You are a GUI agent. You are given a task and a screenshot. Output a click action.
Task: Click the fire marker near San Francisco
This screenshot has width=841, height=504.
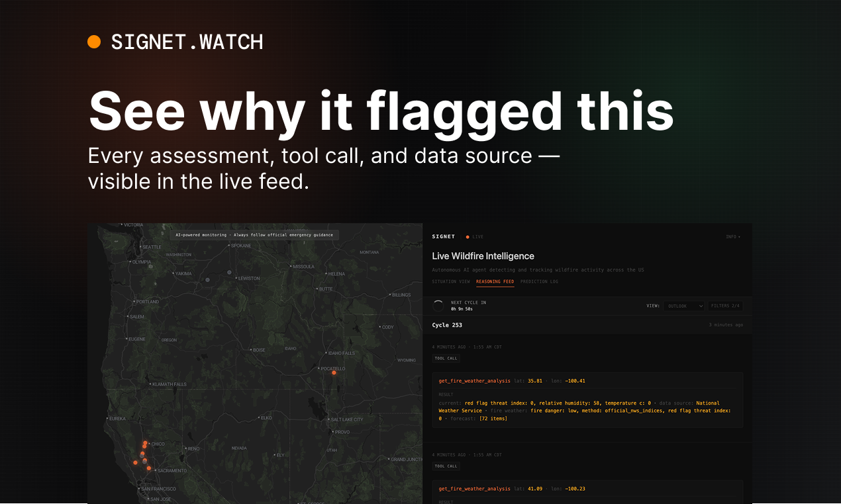click(135, 463)
